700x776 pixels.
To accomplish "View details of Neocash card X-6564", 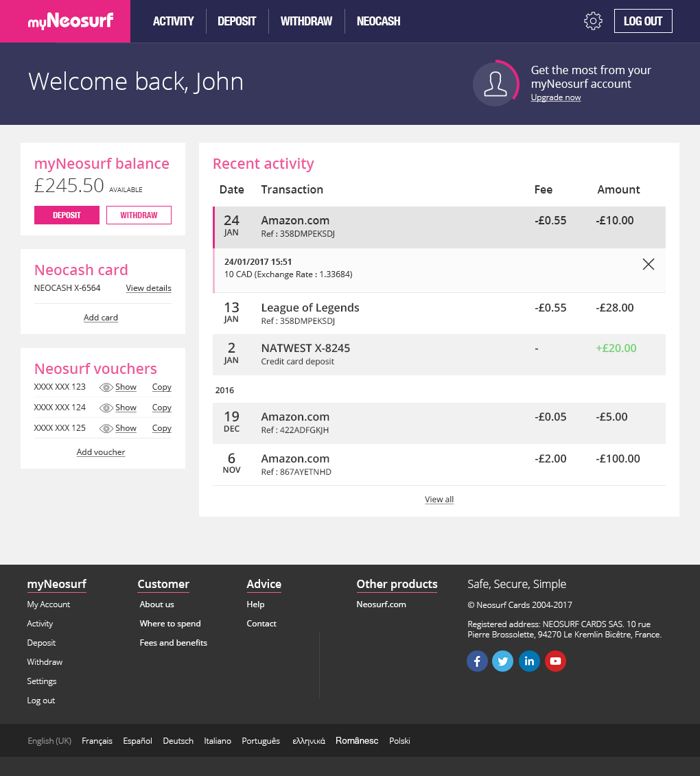I will [x=148, y=288].
